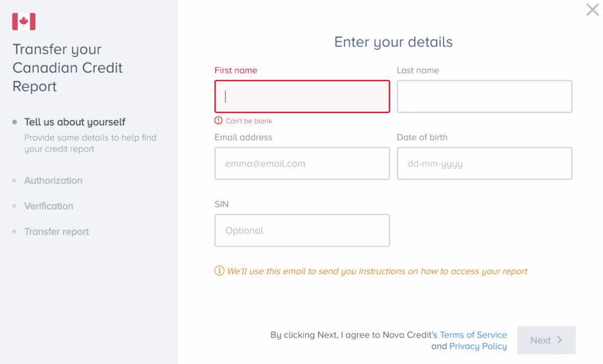Image resolution: width=603 pixels, height=364 pixels.
Task: Click the Last name field
Action: 484,96
